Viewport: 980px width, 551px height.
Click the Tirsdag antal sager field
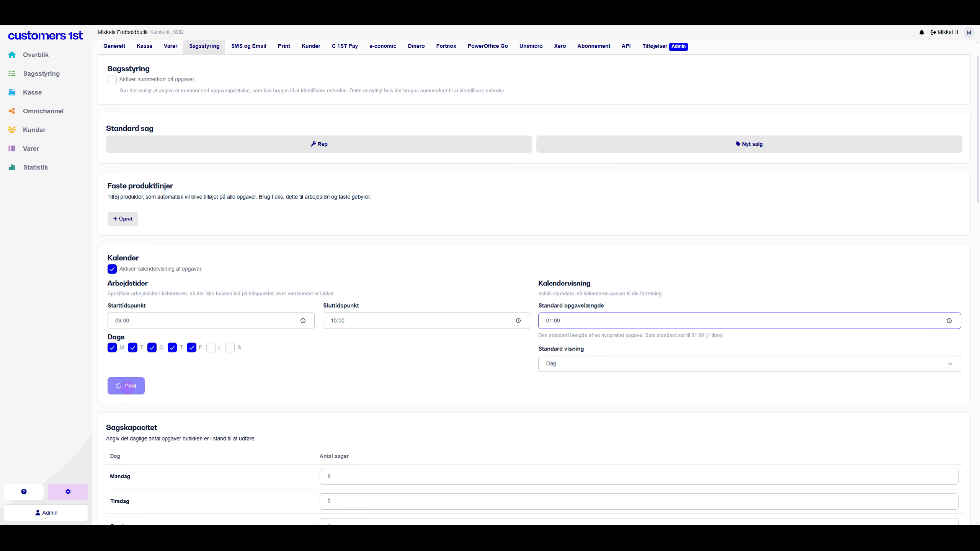click(x=639, y=501)
